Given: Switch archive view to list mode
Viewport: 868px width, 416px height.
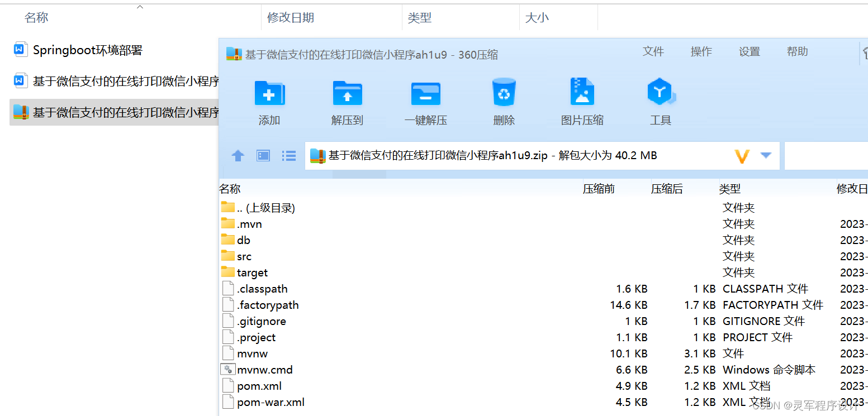Looking at the screenshot, I should click(288, 155).
